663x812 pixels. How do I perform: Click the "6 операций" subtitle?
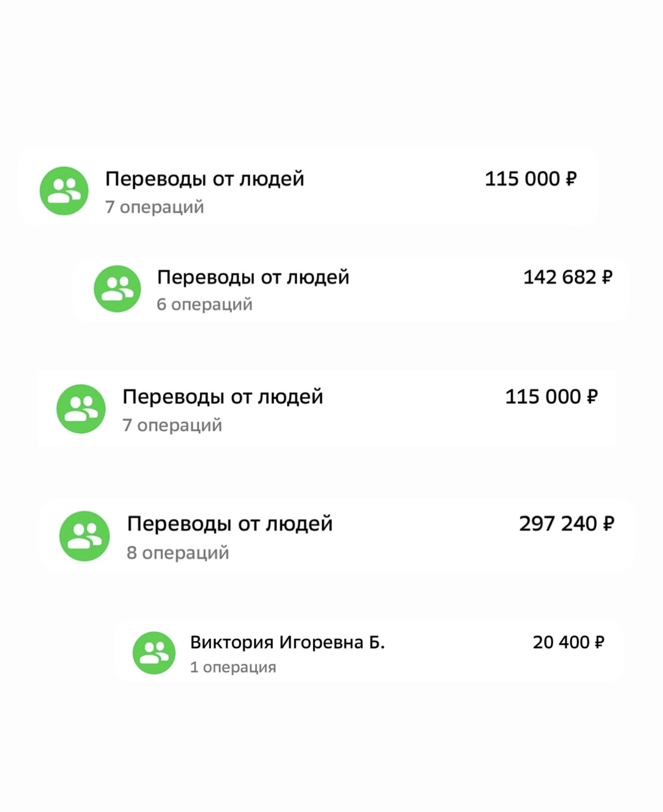[204, 304]
